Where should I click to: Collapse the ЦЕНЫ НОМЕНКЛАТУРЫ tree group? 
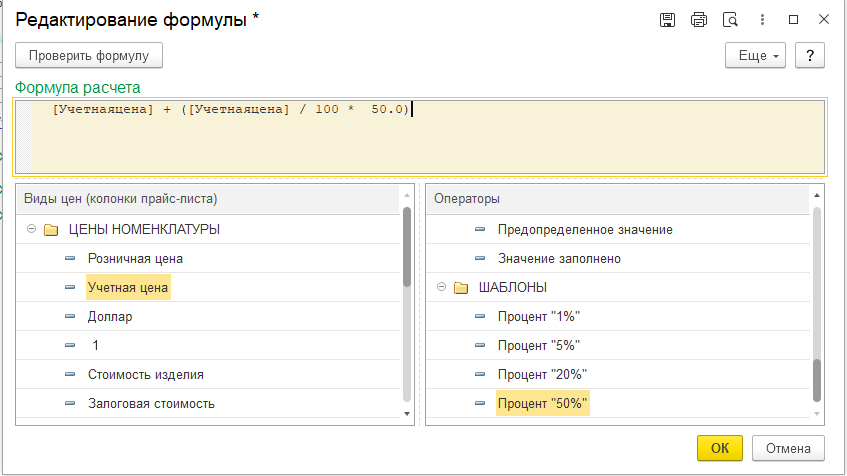click(31, 230)
